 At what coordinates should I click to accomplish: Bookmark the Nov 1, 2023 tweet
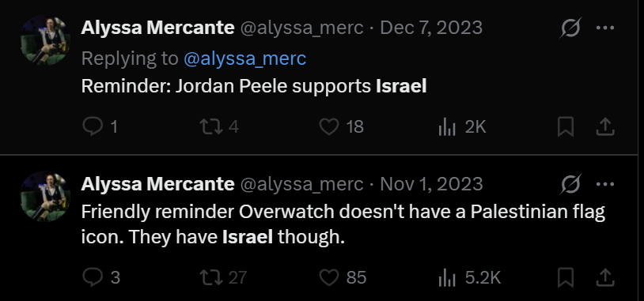(x=565, y=277)
